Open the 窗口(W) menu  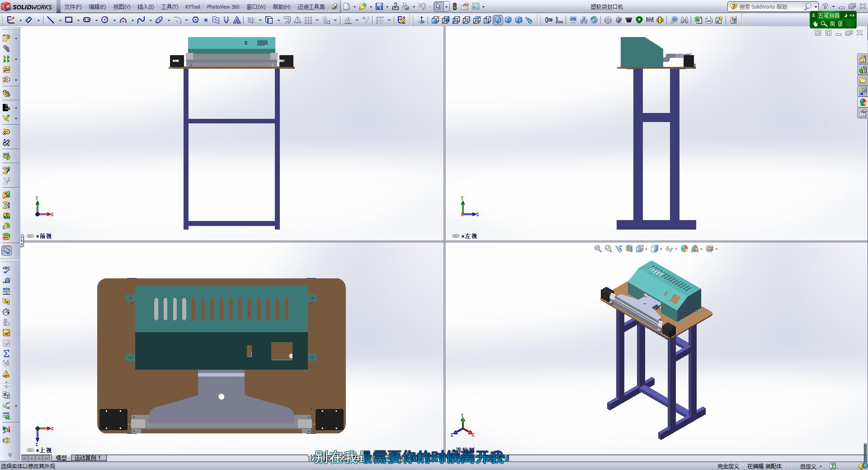tap(256, 7)
